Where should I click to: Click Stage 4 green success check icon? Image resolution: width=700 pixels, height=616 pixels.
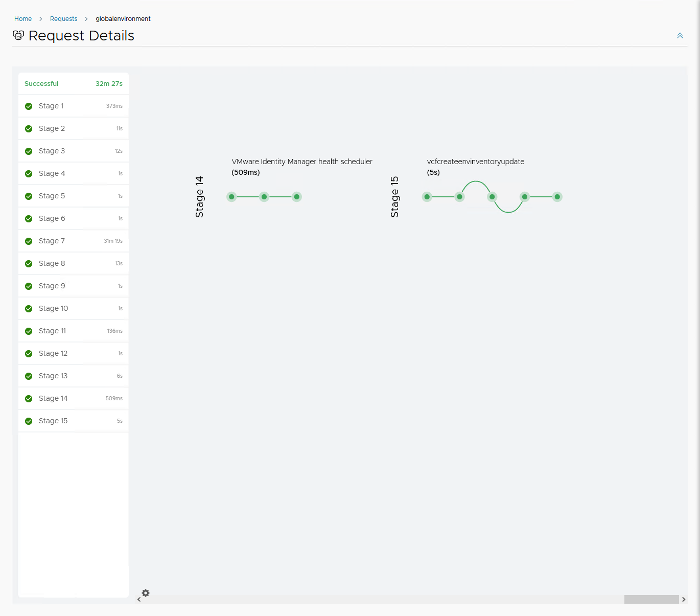29,174
